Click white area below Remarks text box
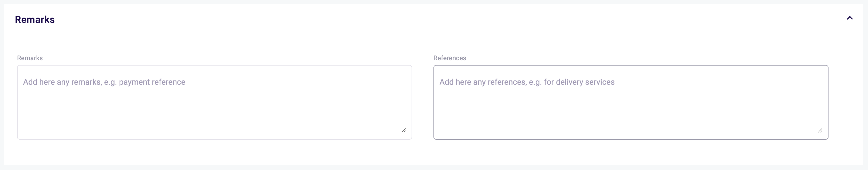The width and height of the screenshot is (868, 170). pyautogui.click(x=214, y=152)
